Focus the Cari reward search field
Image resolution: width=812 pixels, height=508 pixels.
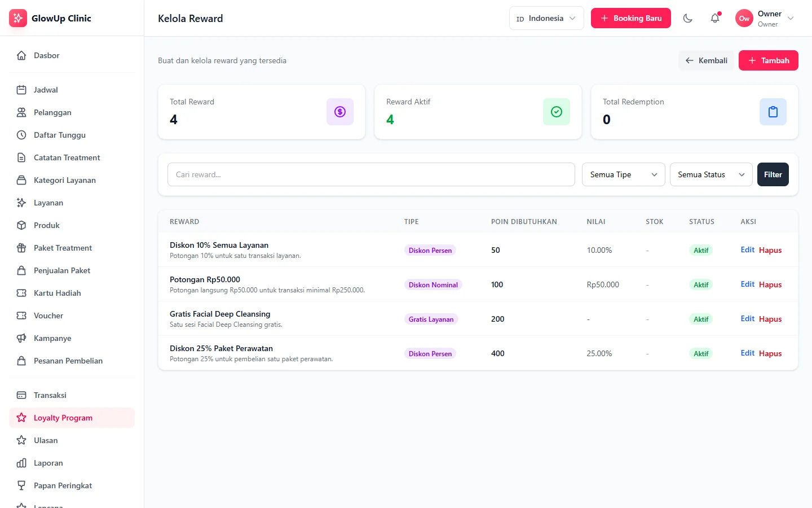click(x=371, y=174)
